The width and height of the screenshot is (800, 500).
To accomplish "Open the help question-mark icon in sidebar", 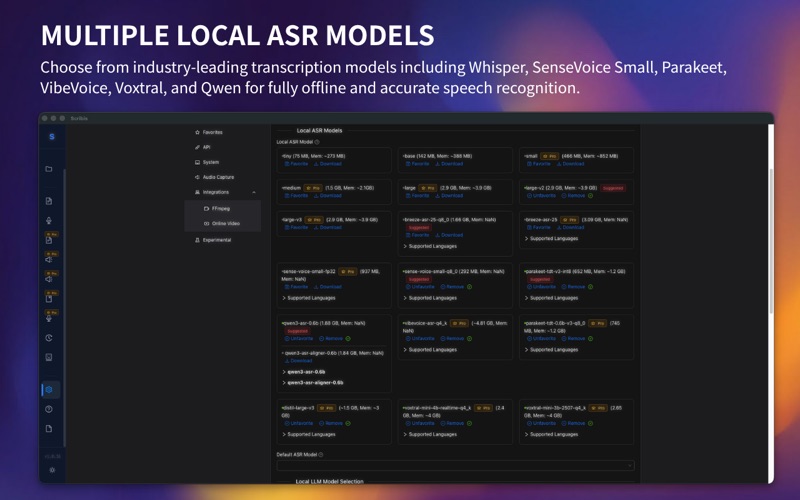I will (49, 409).
